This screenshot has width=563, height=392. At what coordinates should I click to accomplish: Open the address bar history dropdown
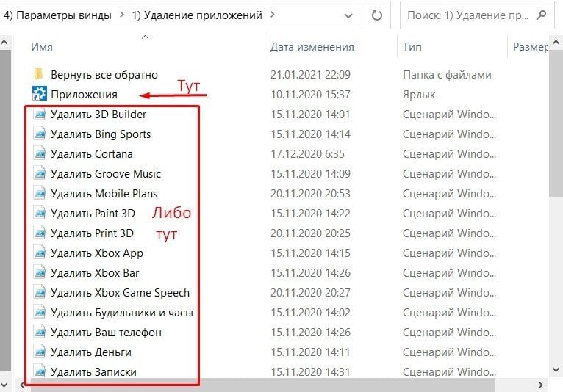348,15
